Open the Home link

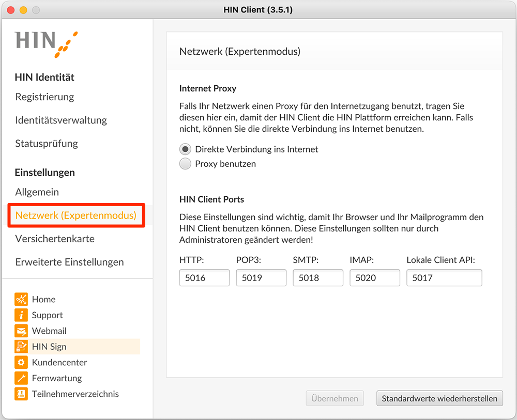(x=43, y=299)
